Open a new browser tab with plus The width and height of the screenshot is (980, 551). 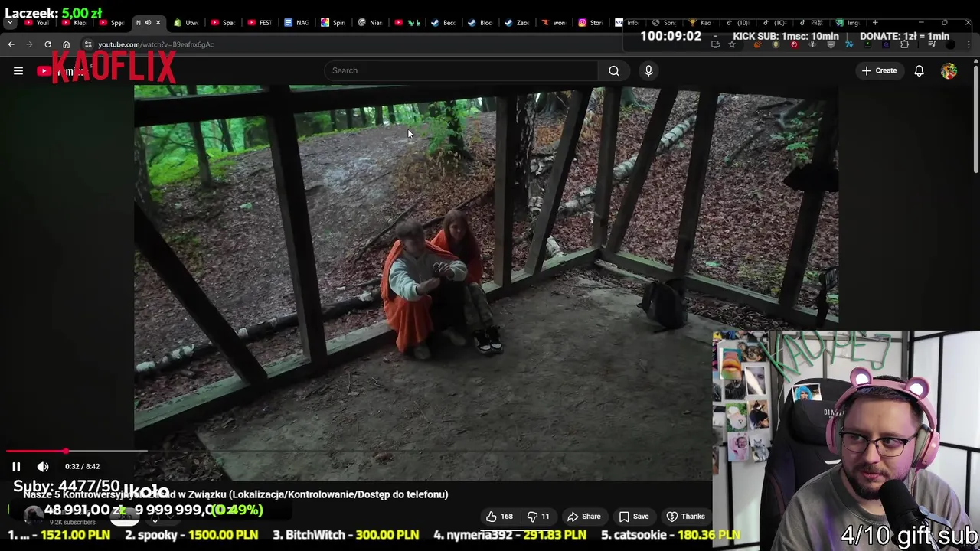point(875,23)
